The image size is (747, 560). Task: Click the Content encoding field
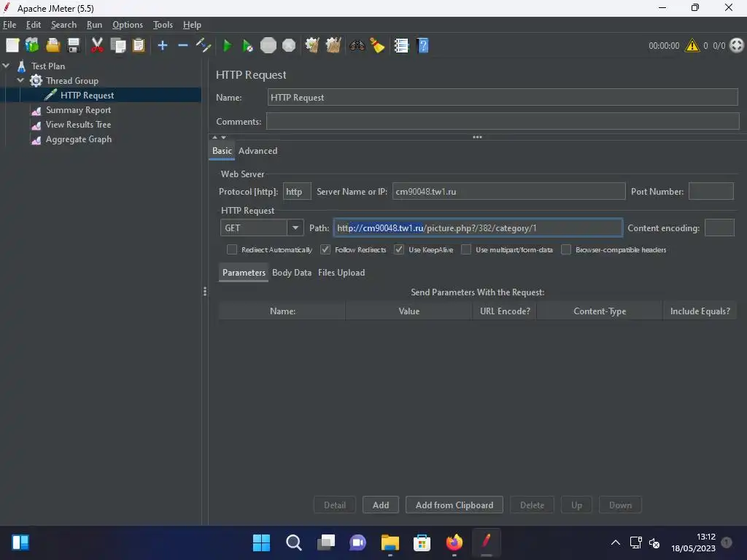point(720,228)
